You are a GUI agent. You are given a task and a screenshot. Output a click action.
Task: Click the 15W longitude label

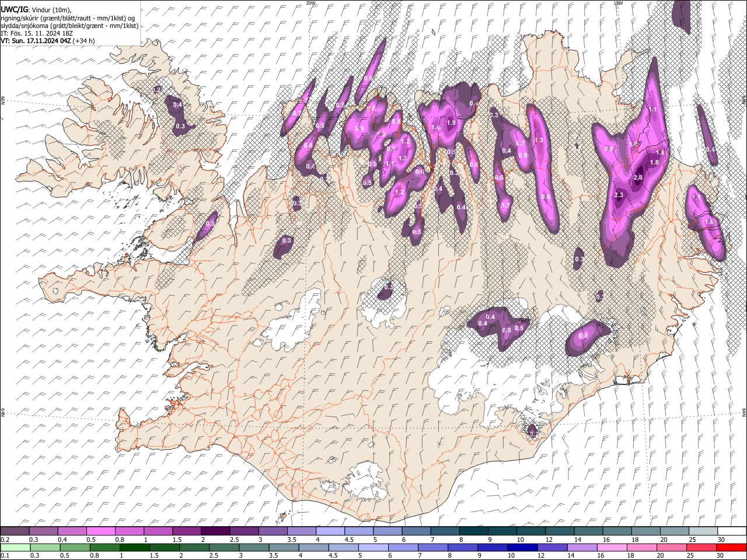[x=618, y=3]
